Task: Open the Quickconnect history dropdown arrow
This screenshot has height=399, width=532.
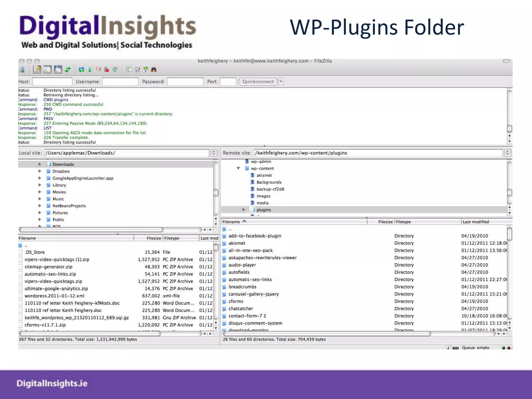Action: [281, 82]
